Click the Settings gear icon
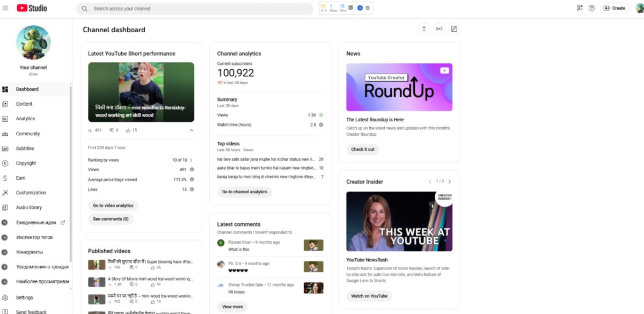The height and width of the screenshot is (314, 644). pos(5,297)
